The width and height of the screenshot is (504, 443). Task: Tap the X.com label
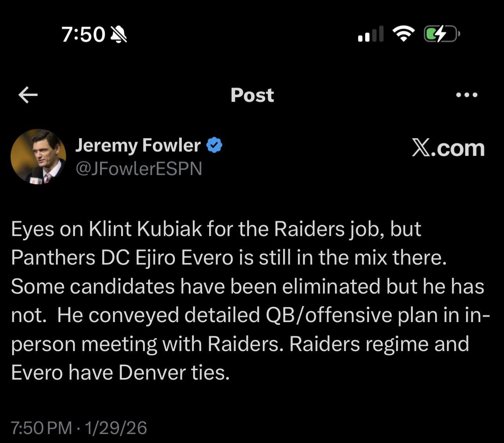tap(448, 148)
